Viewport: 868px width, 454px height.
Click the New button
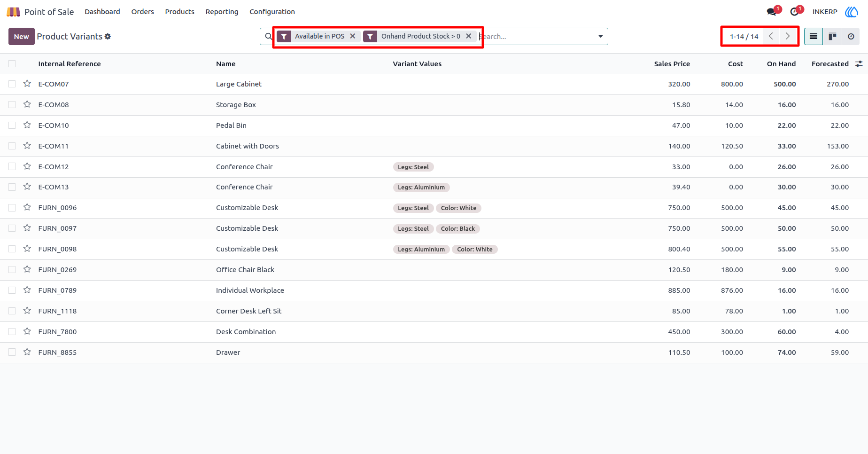click(x=22, y=36)
